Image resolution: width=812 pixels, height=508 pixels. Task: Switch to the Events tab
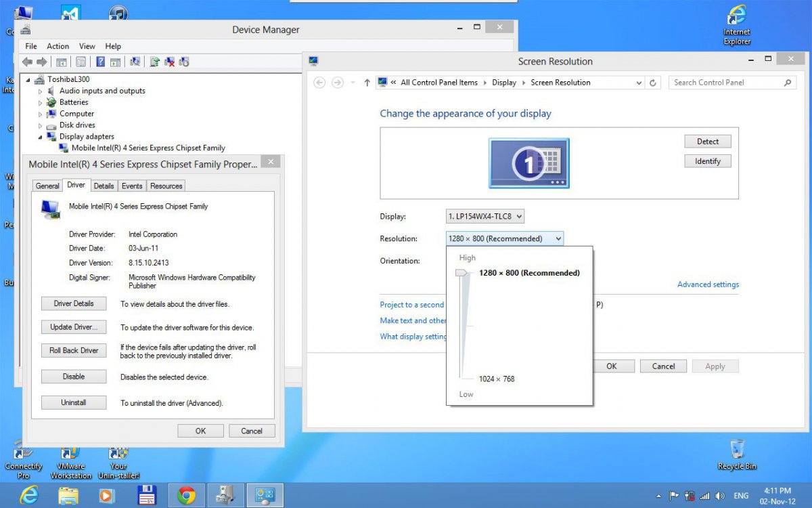coord(132,186)
